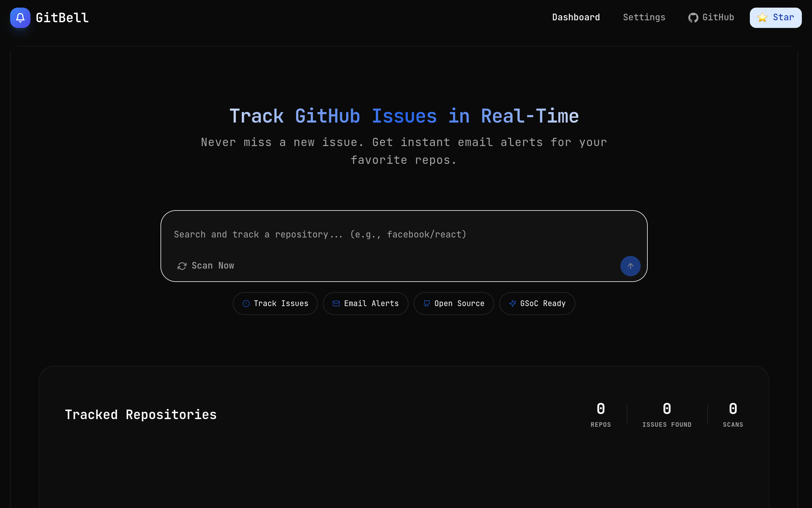Click the refresh arrows icon beside Scan Now

tap(182, 266)
